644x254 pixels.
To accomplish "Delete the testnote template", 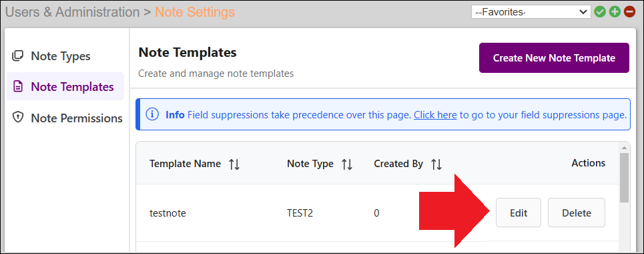I will (576, 213).
